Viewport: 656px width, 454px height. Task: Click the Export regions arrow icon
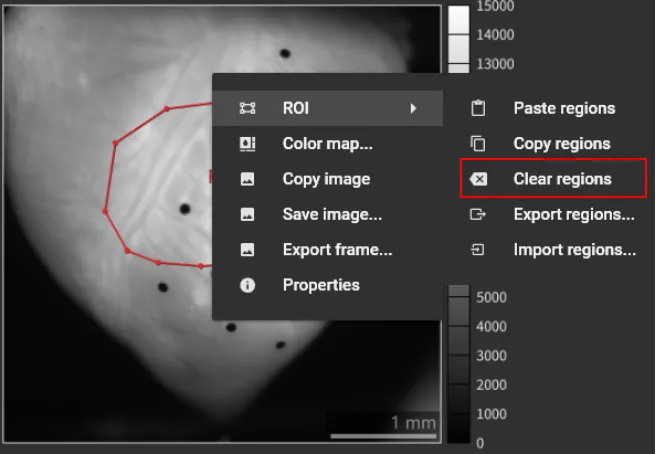[x=478, y=215]
